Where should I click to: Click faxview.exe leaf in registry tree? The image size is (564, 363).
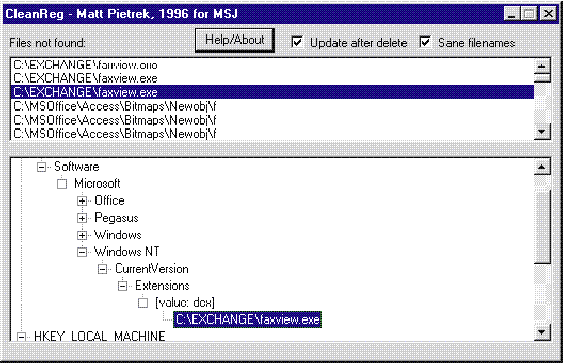(x=247, y=319)
